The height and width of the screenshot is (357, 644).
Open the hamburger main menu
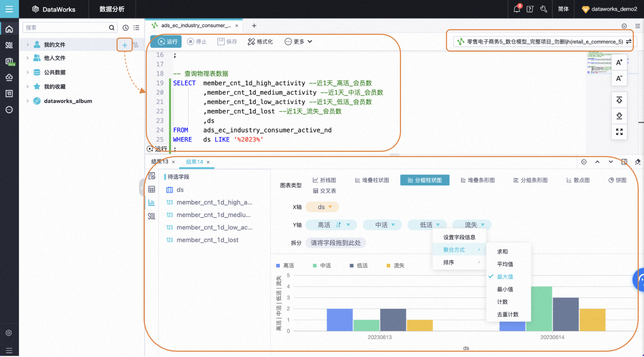coord(9,9)
